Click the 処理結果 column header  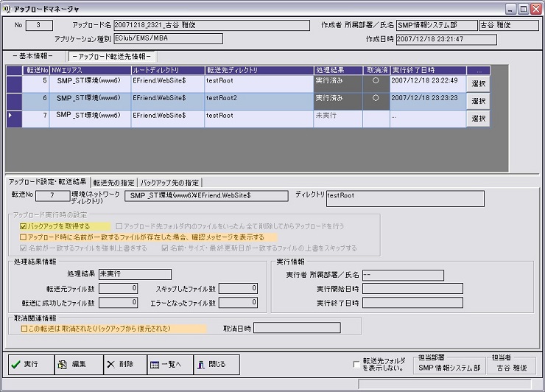[338, 70]
